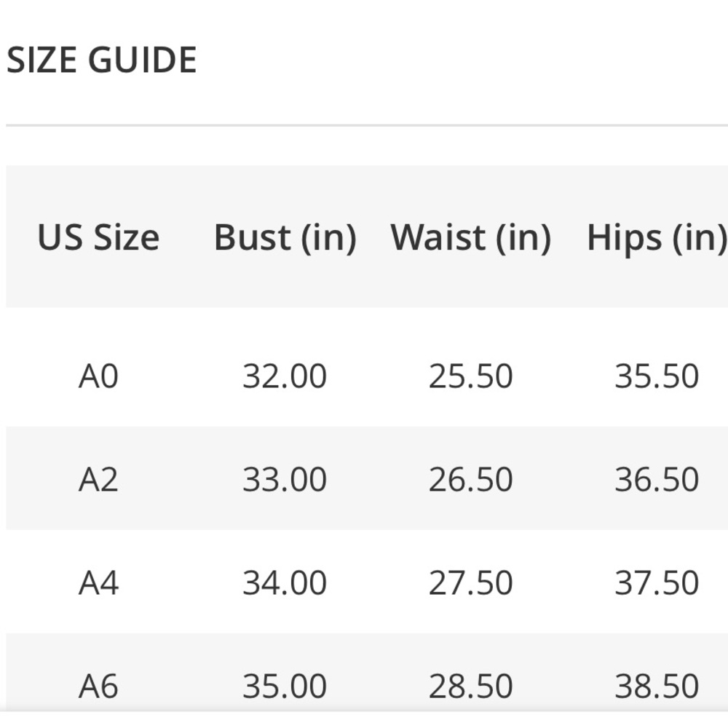
Task: Select waist value 26.50
Action: (470, 480)
